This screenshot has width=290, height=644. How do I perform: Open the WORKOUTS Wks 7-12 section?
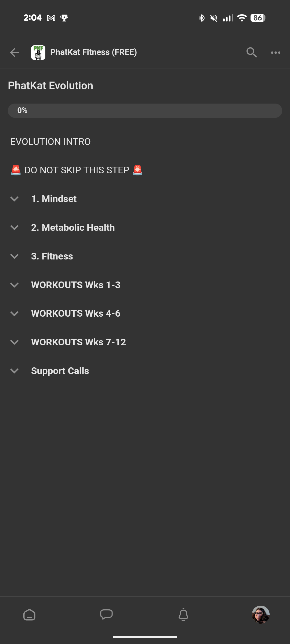point(78,342)
